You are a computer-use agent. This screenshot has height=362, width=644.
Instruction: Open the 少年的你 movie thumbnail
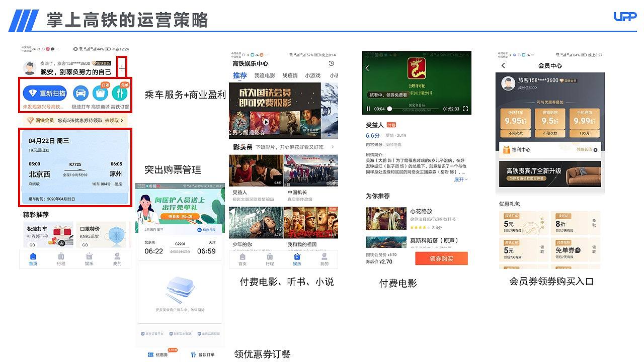pyautogui.click(x=256, y=223)
